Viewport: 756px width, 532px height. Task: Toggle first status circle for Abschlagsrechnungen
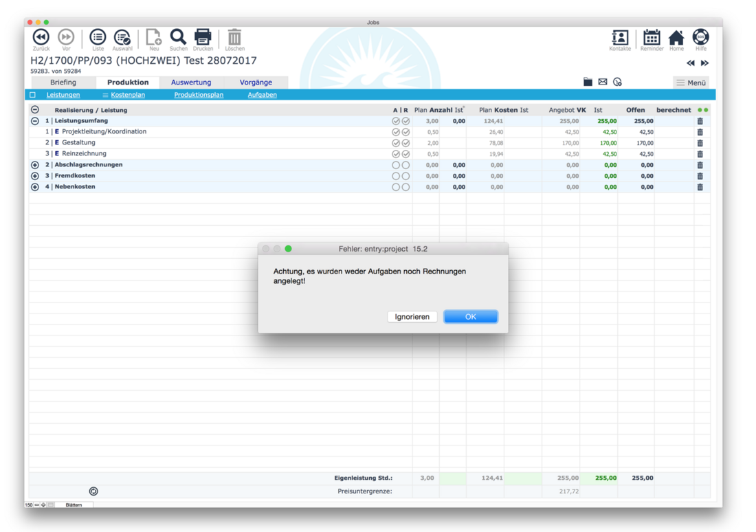point(395,165)
